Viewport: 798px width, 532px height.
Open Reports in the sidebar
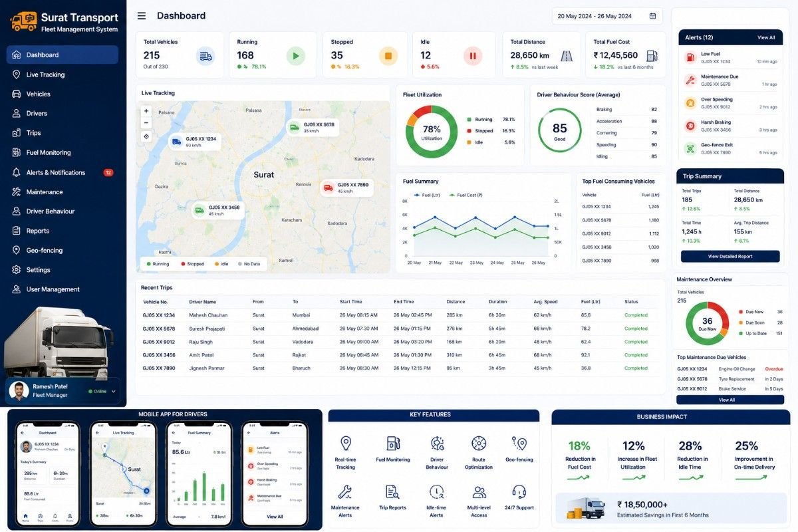click(x=63, y=231)
